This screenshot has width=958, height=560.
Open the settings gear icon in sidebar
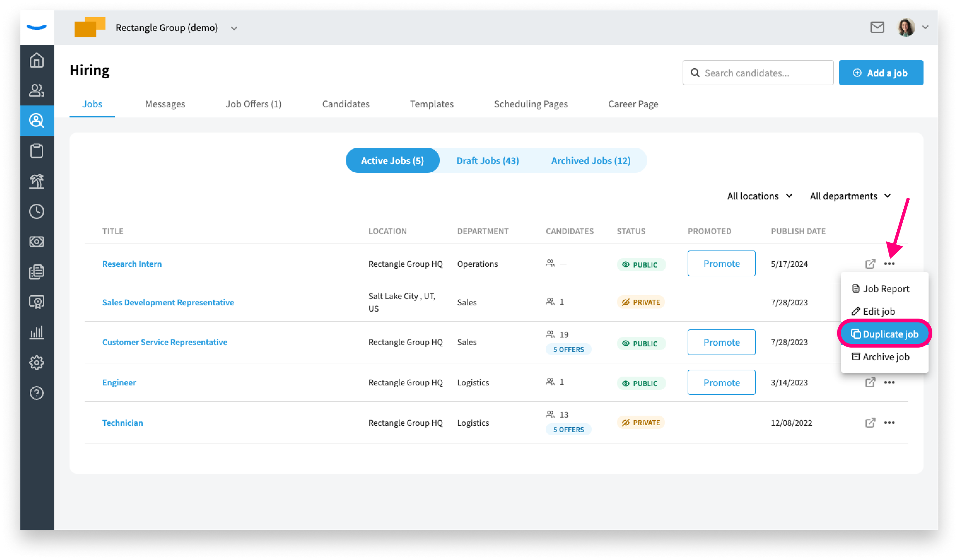click(x=37, y=363)
